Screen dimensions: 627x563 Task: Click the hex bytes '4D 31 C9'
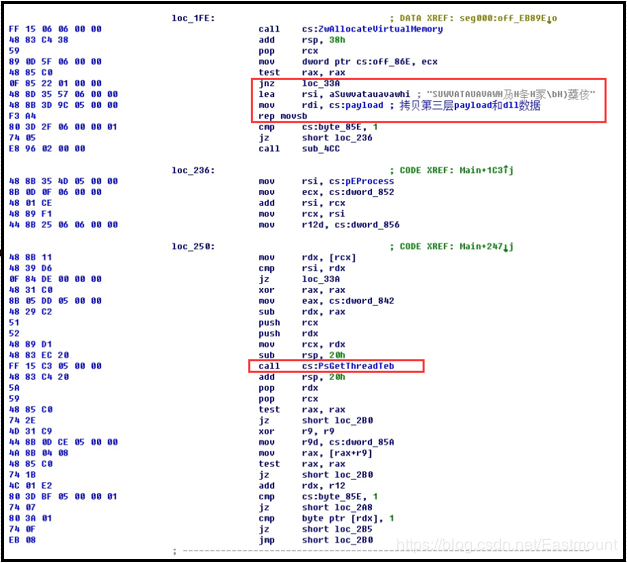tap(30, 431)
